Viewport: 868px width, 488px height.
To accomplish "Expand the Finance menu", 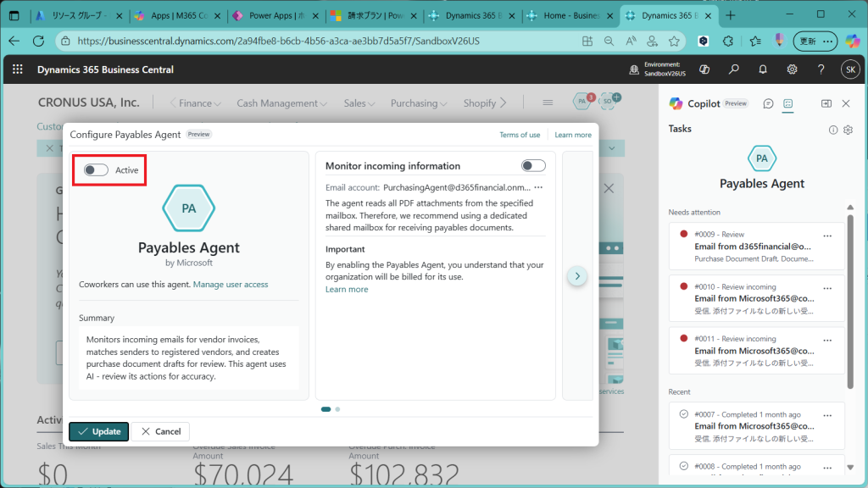I will pos(195,103).
